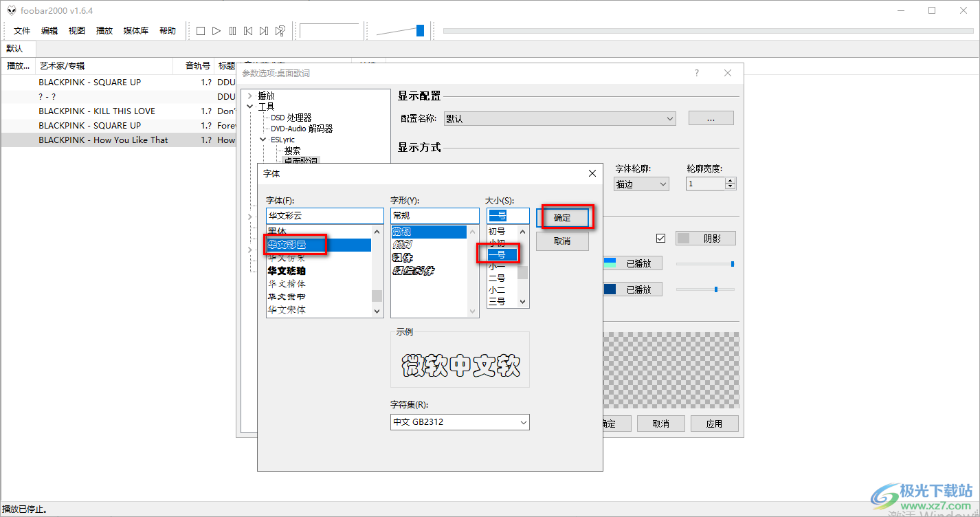Open the 媒体库 menu
Screen dimensions: 980x517
[136, 31]
